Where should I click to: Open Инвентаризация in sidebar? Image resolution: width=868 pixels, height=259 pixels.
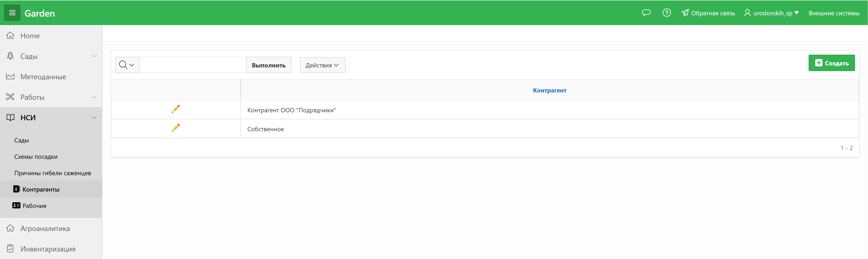click(48, 249)
